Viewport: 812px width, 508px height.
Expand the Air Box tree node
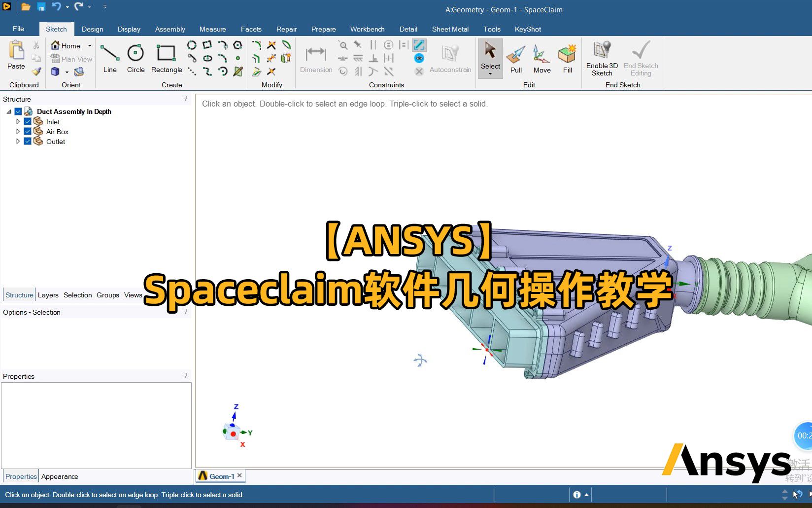coord(18,131)
